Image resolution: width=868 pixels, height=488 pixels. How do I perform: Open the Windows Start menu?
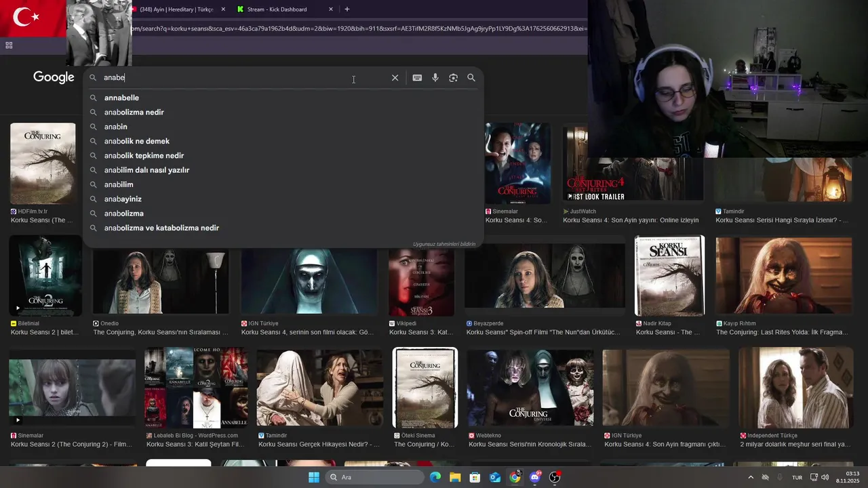click(313, 477)
